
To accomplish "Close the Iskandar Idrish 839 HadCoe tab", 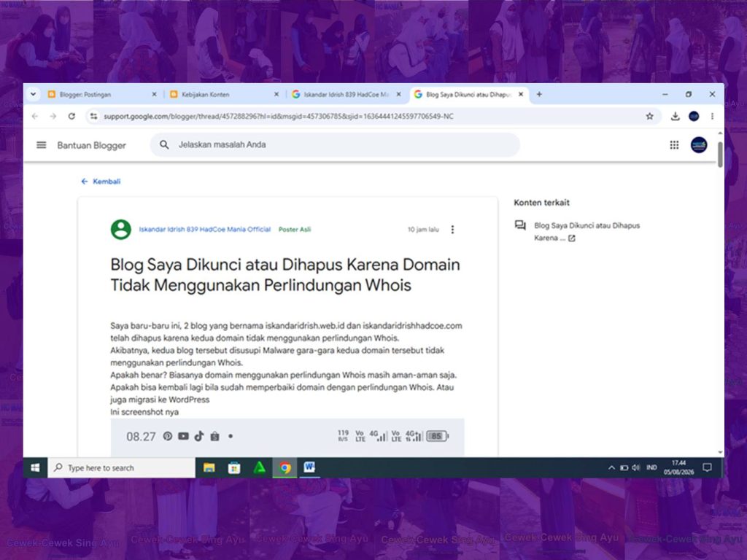I will tap(399, 94).
